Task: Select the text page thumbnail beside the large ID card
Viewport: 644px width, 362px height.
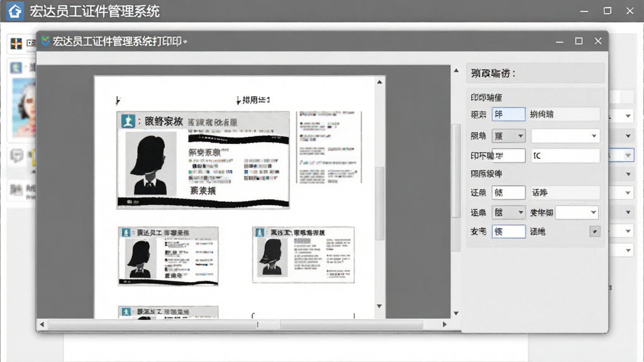Action: pos(328,146)
